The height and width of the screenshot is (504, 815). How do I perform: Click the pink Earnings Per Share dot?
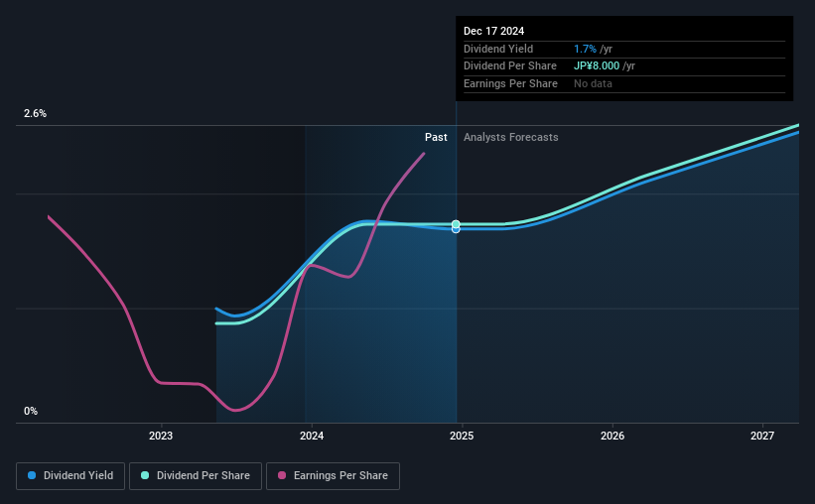(x=282, y=475)
